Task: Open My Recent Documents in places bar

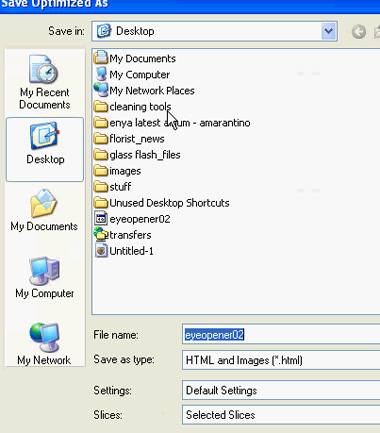Action: (x=45, y=82)
